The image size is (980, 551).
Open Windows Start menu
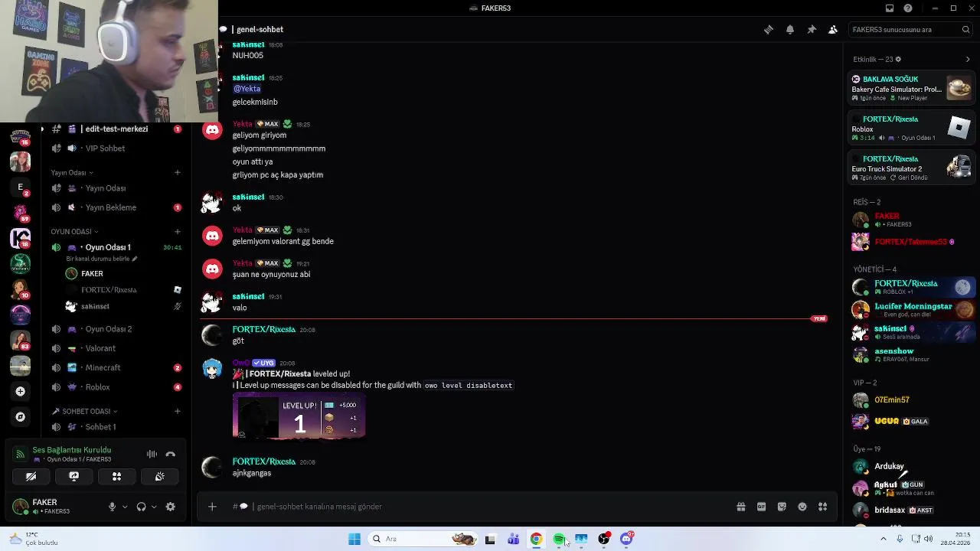tap(354, 539)
